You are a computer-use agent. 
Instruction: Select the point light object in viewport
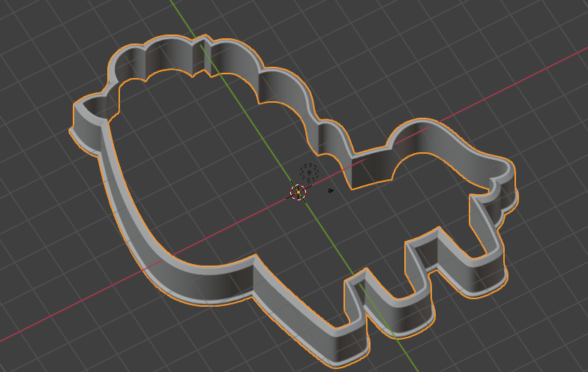pyautogui.click(x=308, y=172)
